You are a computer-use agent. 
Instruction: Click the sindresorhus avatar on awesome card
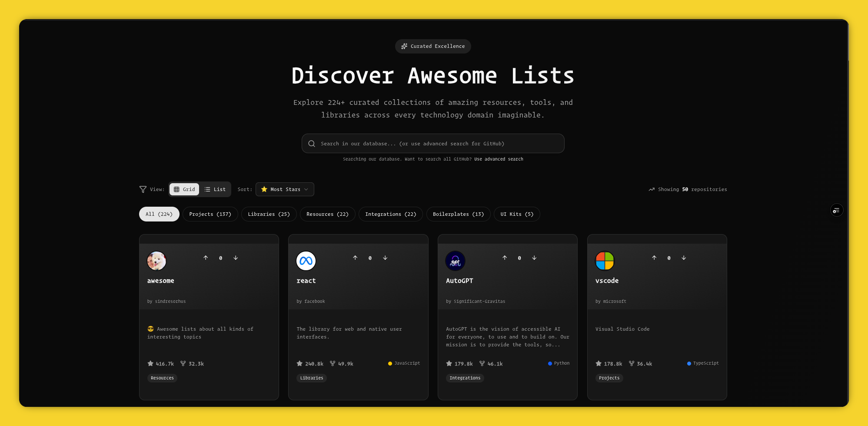(156, 261)
